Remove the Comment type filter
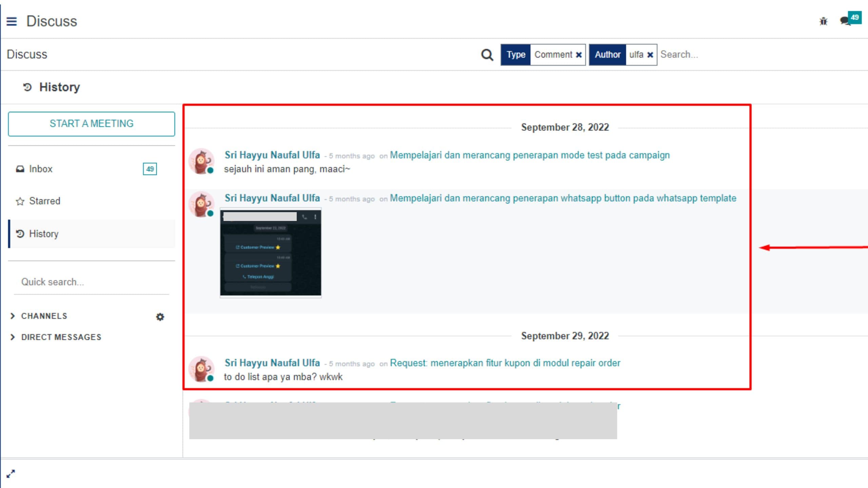 579,55
